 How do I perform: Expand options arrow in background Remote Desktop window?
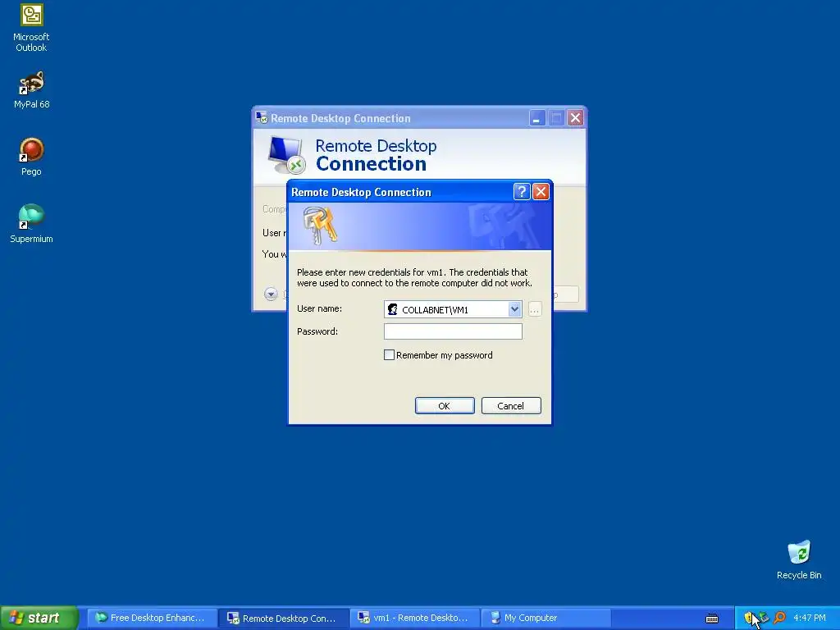pos(271,294)
